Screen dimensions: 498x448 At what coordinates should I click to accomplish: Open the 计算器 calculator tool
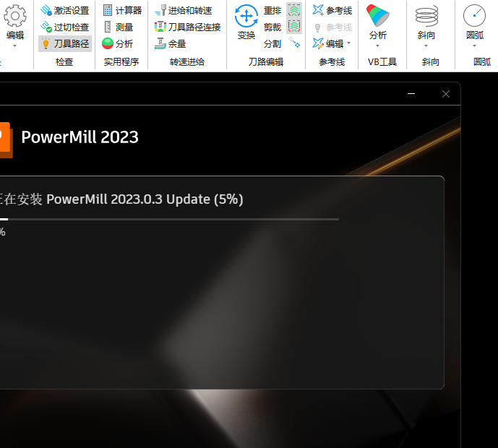(122, 11)
